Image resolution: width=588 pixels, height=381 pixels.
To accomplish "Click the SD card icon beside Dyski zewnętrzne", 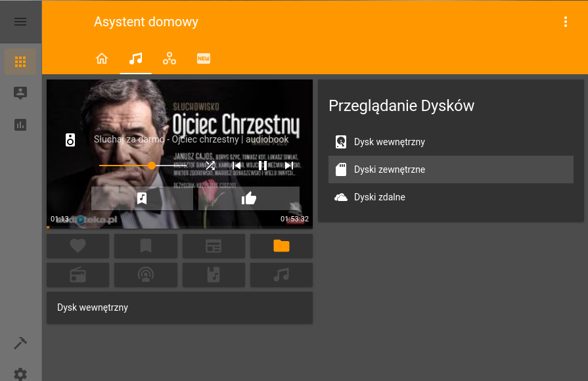I will pyautogui.click(x=341, y=169).
